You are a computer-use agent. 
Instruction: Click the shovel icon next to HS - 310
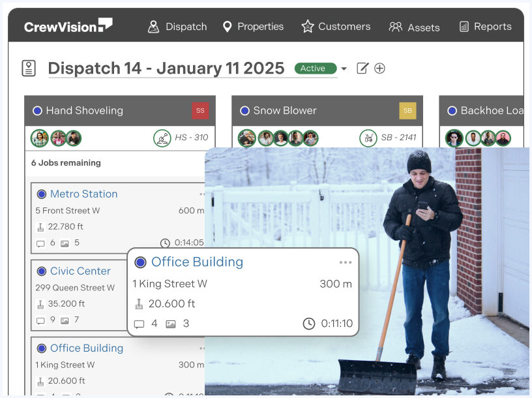click(163, 138)
